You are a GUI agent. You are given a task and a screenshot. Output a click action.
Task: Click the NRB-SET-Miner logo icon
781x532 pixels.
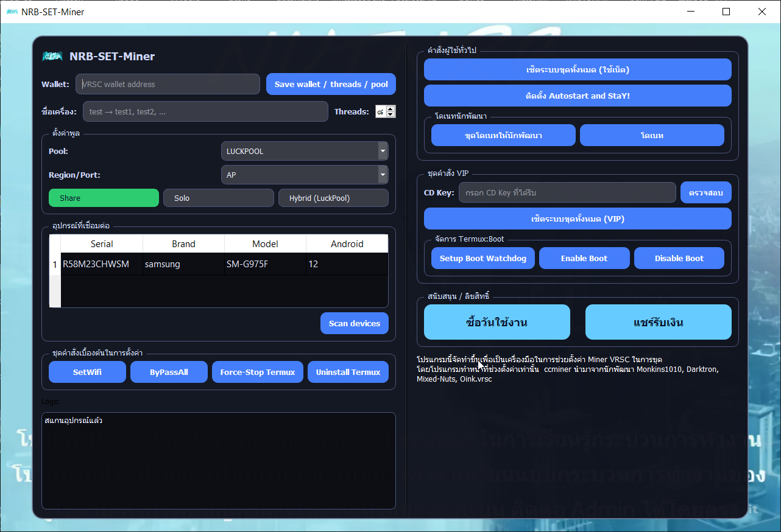tap(52, 56)
